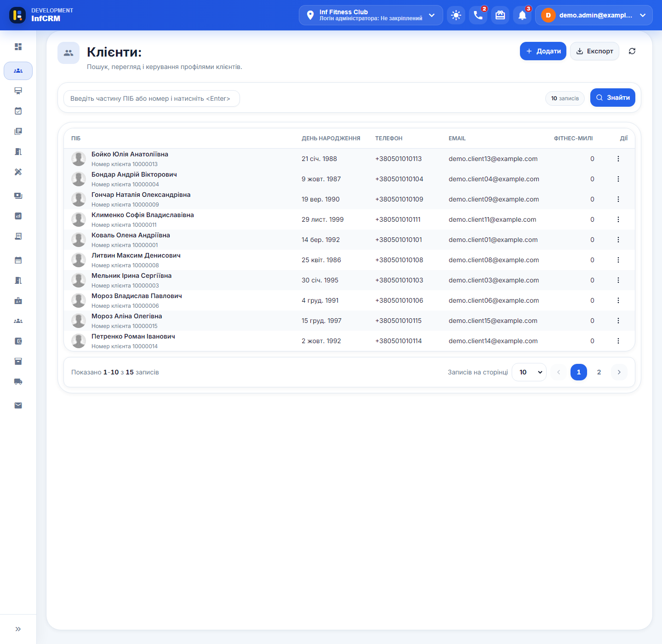Open actions menu for Литвин Максим Денисович
Image resolution: width=662 pixels, height=644 pixels.
tap(618, 260)
